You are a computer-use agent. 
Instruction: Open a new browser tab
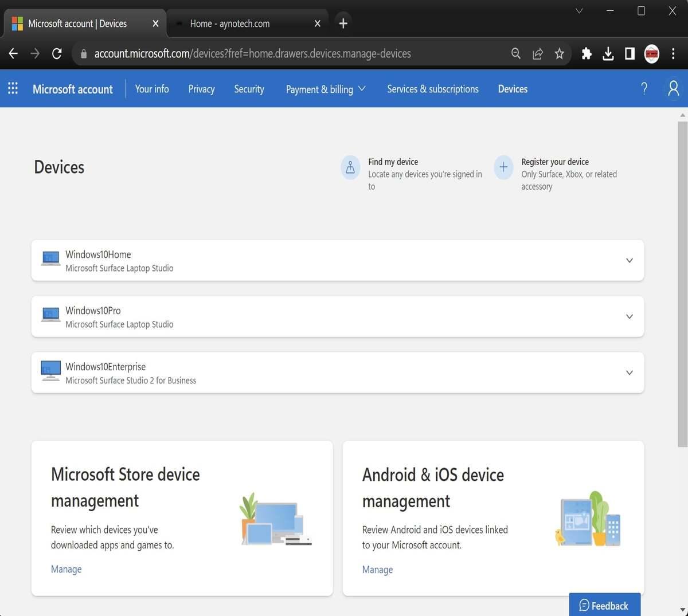[343, 23]
